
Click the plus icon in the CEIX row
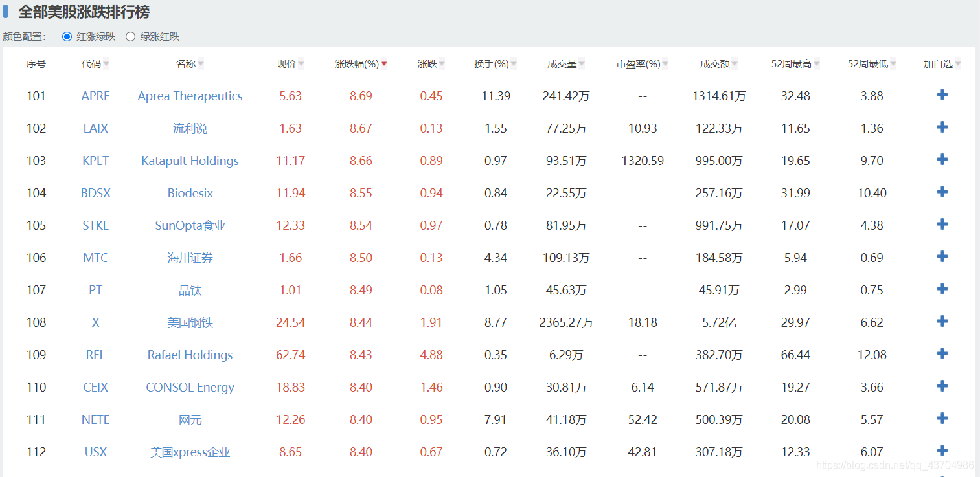[942, 386]
